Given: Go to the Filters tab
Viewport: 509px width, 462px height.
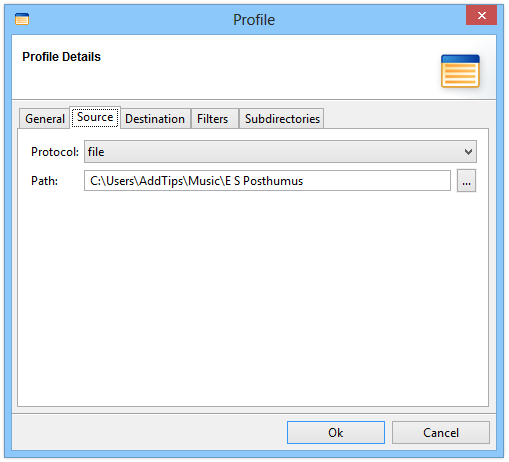Looking at the screenshot, I should [215, 119].
